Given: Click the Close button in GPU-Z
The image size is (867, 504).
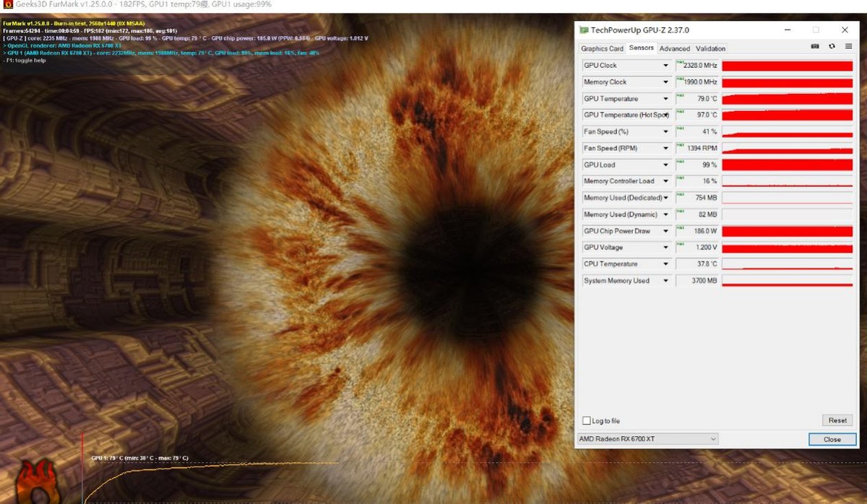Looking at the screenshot, I should [832, 439].
